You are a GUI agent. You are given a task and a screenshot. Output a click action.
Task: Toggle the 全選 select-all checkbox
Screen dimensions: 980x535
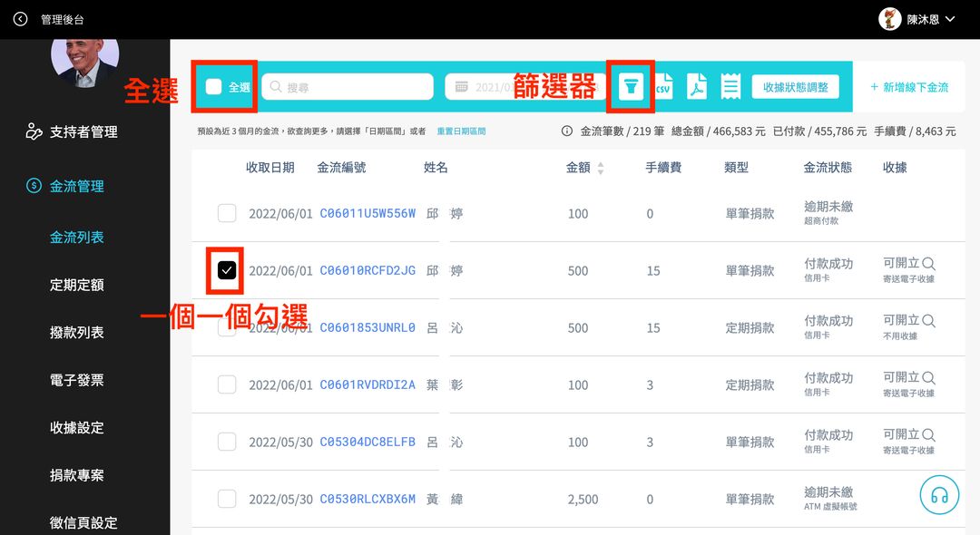pos(214,87)
